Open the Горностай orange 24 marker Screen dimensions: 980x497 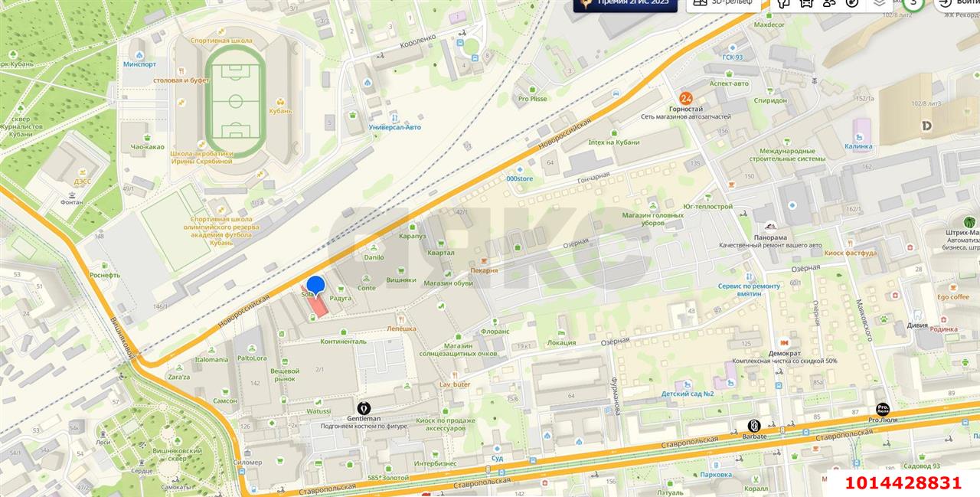(686, 98)
